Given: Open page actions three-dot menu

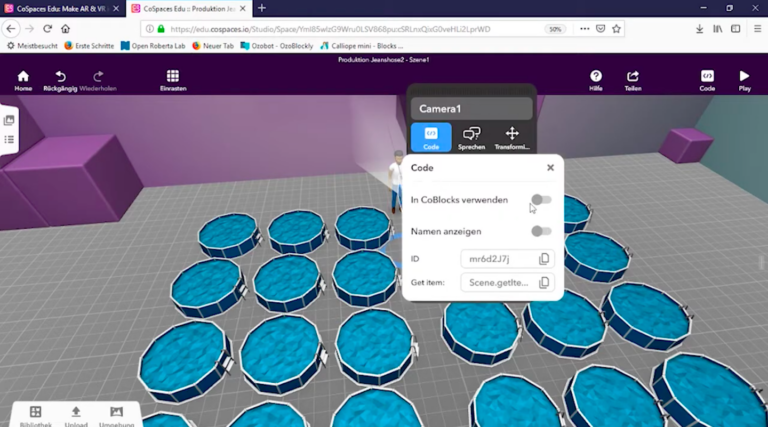Looking at the screenshot, I should tap(584, 29).
